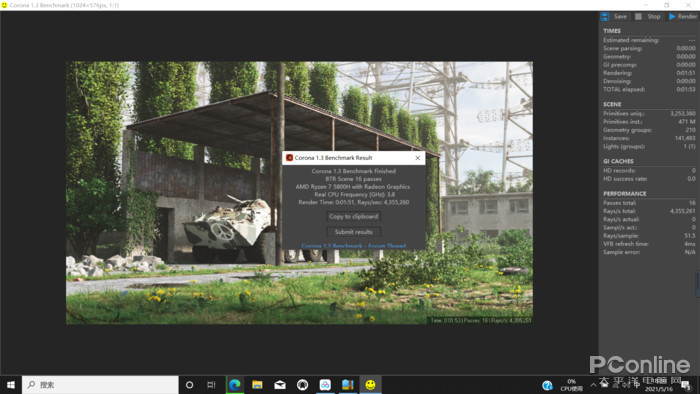Click the Primitives inst. value 471 M
This screenshot has height=394, width=700.
pyautogui.click(x=687, y=121)
